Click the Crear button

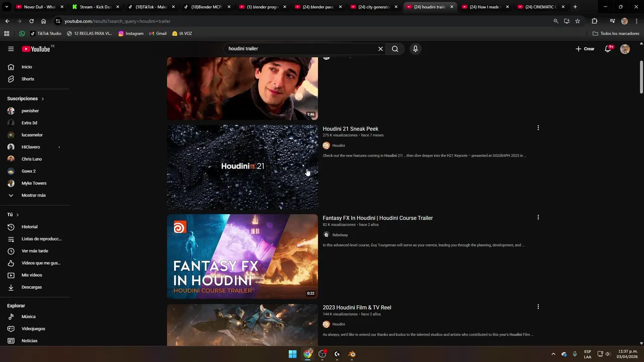click(585, 49)
